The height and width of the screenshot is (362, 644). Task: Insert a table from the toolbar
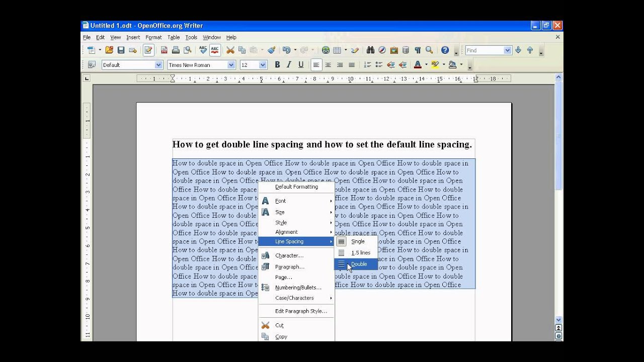pyautogui.click(x=337, y=50)
